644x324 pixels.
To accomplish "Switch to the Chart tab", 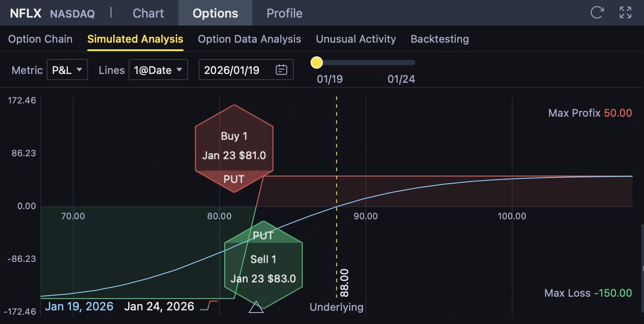I will [x=148, y=13].
